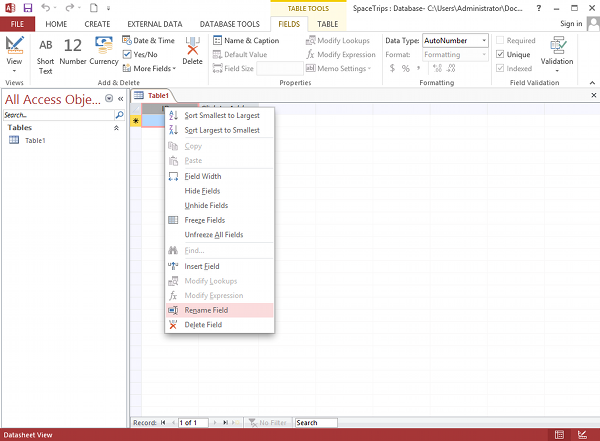Expand Memo Settings dropdown
600x441 pixels.
tap(339, 68)
